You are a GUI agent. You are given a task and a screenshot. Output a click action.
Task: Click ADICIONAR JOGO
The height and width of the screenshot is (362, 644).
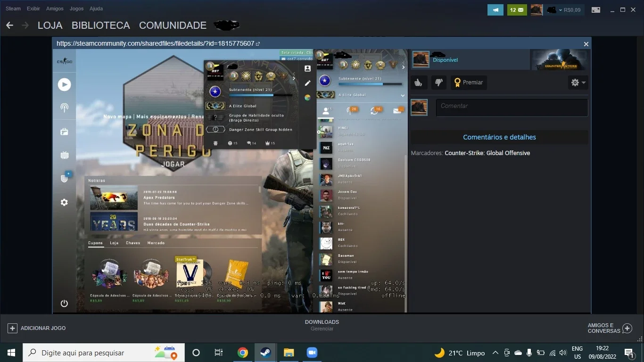coord(37,328)
